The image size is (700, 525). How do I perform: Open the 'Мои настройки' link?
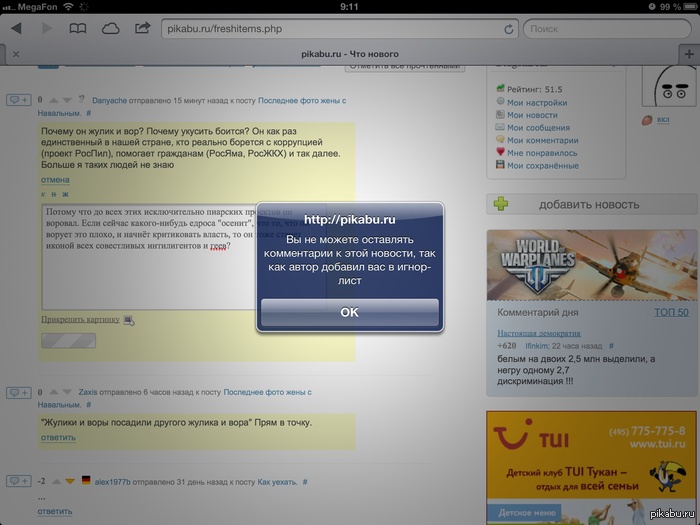(536, 102)
